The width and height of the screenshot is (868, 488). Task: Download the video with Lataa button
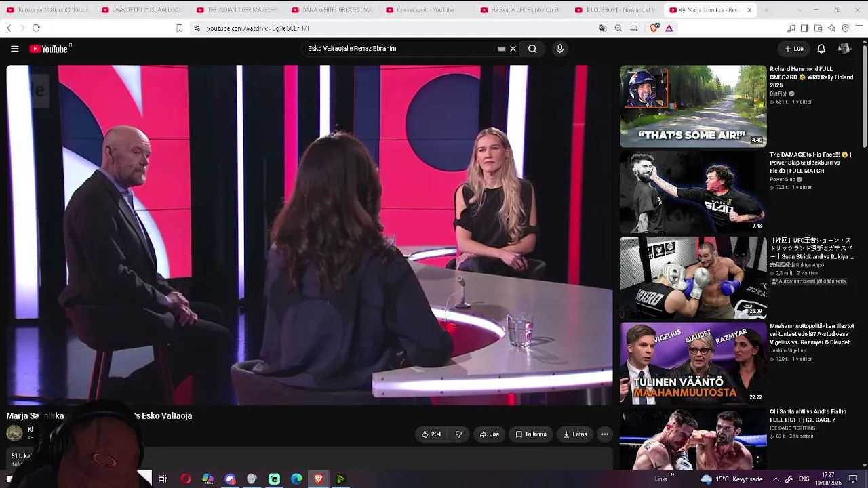575,434
